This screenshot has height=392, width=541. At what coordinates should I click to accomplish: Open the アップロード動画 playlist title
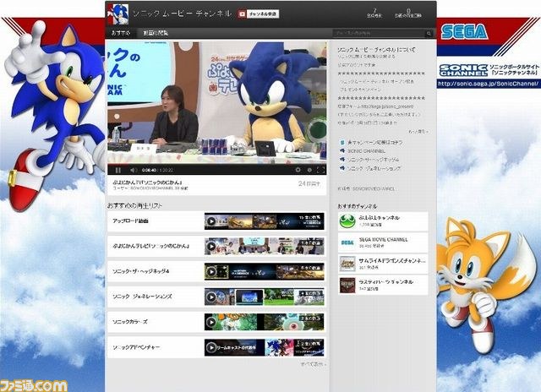(x=130, y=221)
